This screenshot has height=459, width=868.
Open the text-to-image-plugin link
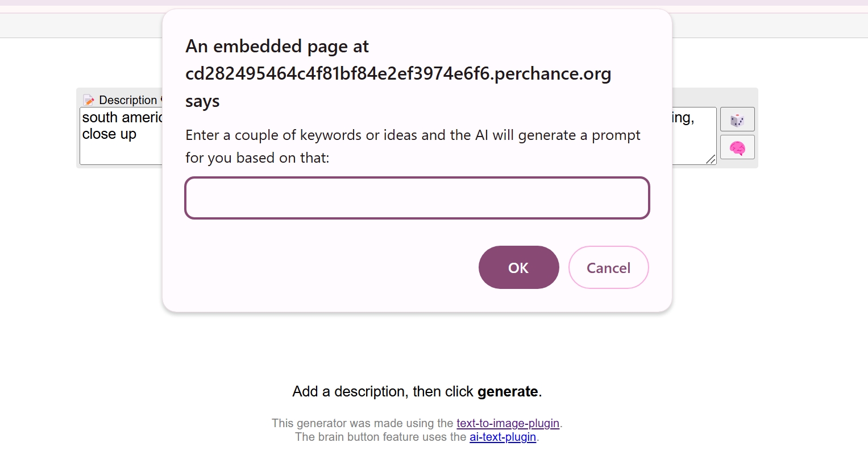pos(508,423)
